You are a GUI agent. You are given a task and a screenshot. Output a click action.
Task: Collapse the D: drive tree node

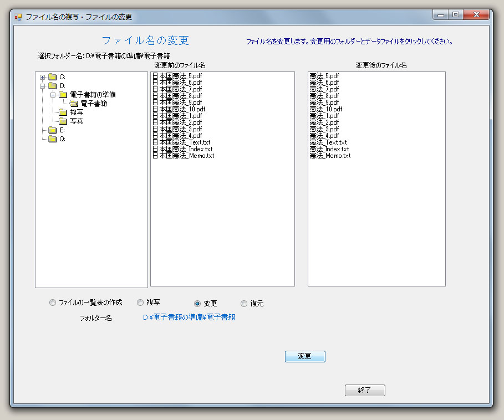(x=42, y=86)
